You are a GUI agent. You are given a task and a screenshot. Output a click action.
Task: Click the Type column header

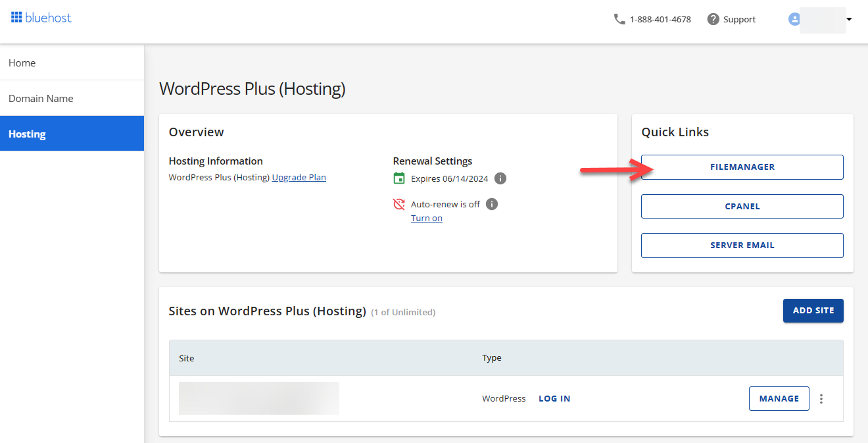[492, 358]
